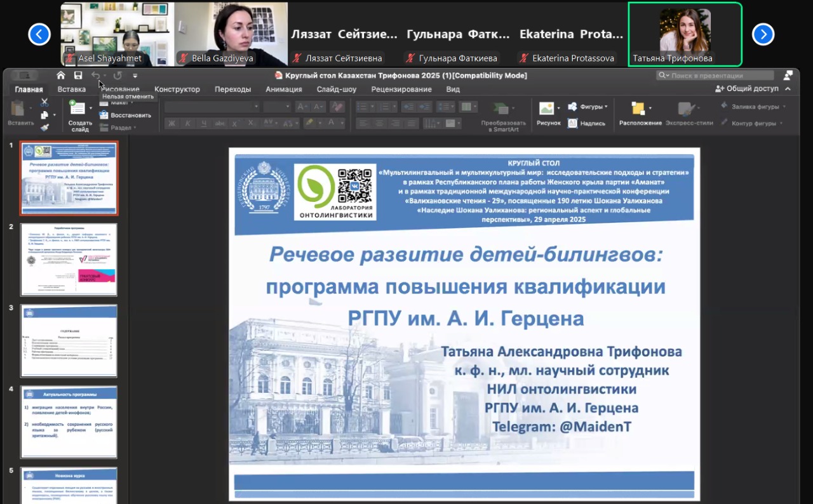Open the Слайд-шоу ribbon tab

click(337, 89)
